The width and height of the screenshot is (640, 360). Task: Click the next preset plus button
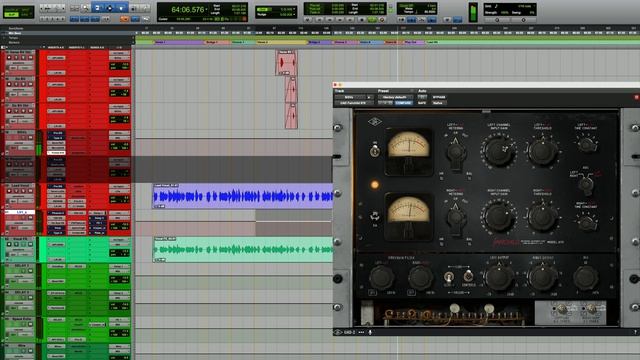click(x=389, y=103)
